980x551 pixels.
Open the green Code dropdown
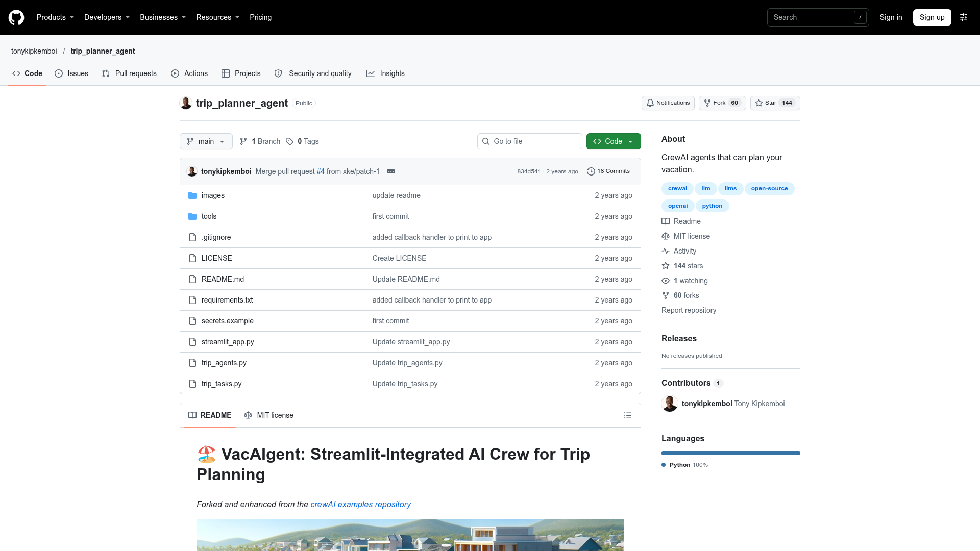click(x=614, y=141)
